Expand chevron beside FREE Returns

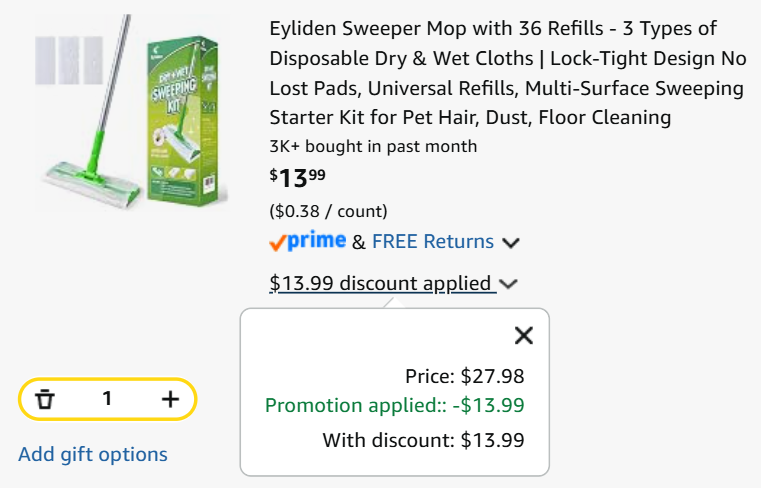click(511, 242)
